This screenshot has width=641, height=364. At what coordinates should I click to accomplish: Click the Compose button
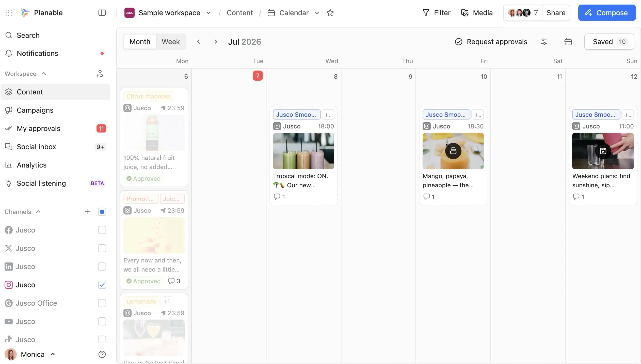607,13
